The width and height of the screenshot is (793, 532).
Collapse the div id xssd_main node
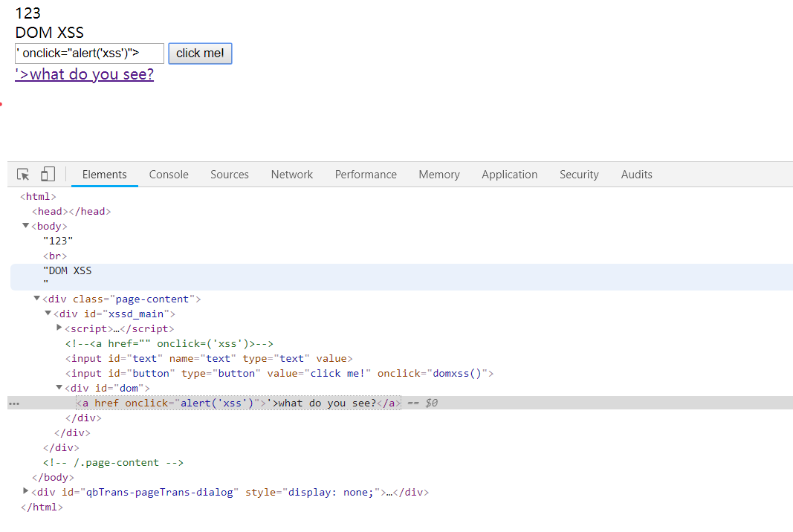[x=48, y=313]
